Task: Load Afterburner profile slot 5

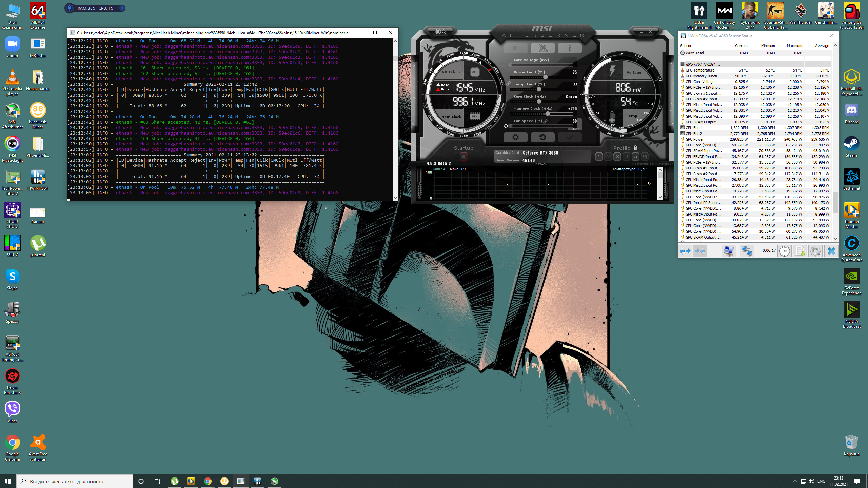Action: click(635, 157)
